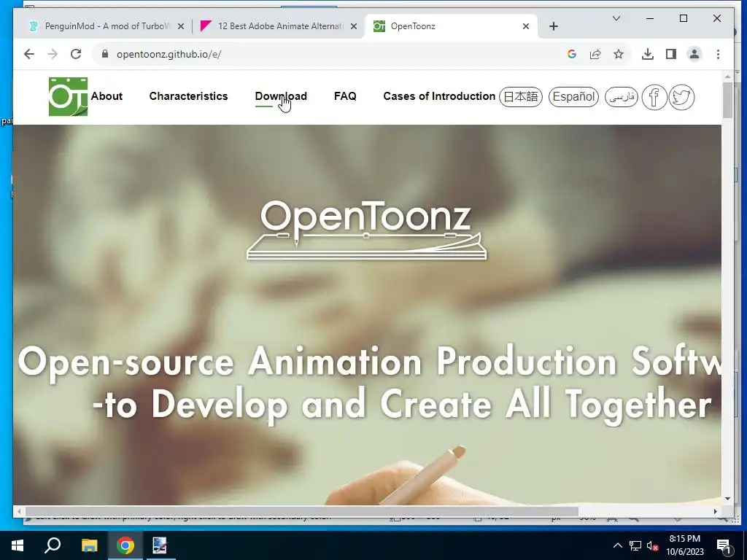View site information lock icon
The height and width of the screenshot is (560, 747).
point(105,54)
